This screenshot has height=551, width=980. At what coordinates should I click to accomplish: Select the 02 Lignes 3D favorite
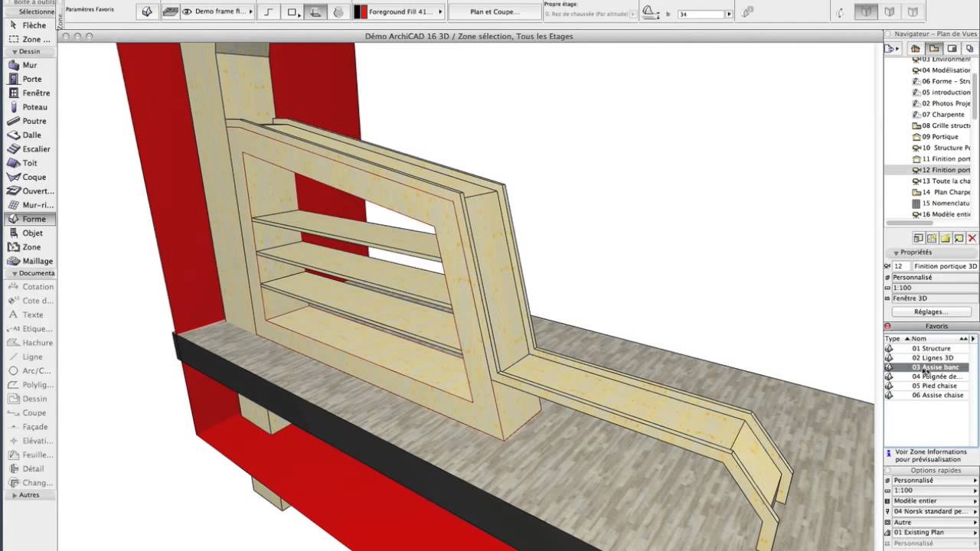coord(931,357)
